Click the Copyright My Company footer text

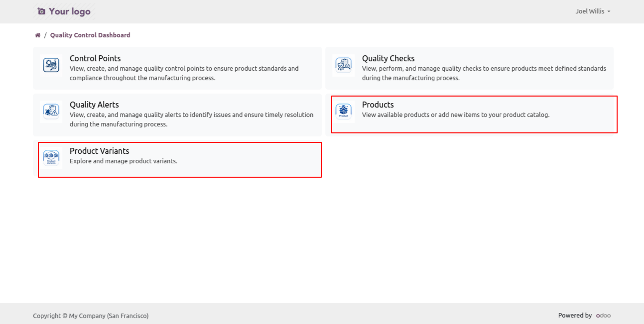pos(91,316)
